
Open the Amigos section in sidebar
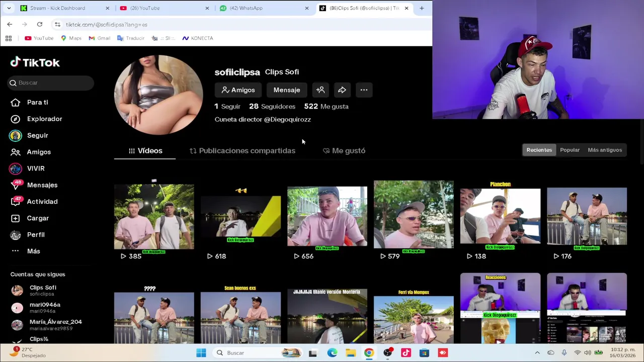(31, 152)
